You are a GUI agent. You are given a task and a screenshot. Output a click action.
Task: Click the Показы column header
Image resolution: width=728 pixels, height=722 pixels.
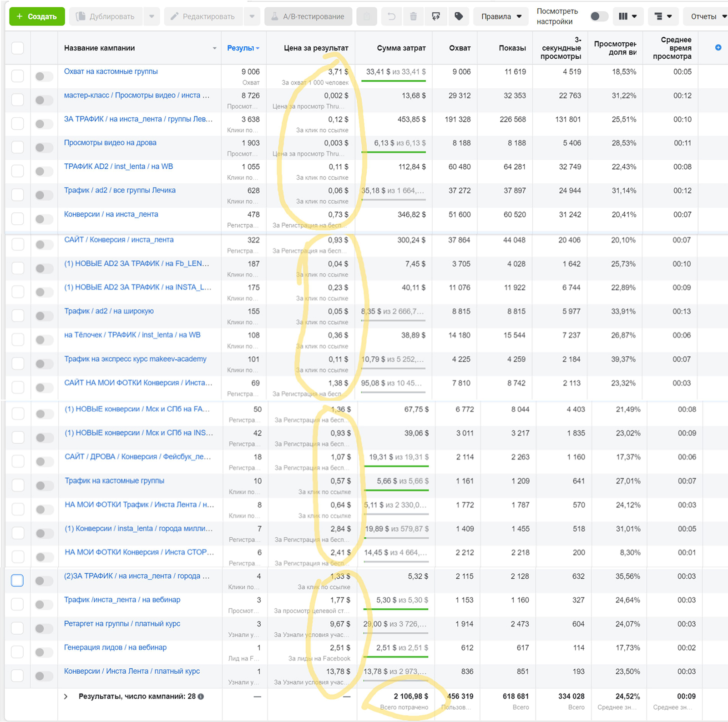(512, 48)
